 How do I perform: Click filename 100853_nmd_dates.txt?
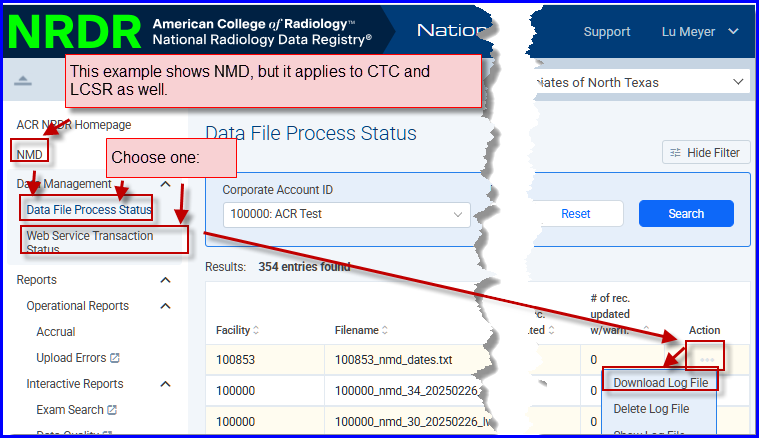(x=393, y=360)
